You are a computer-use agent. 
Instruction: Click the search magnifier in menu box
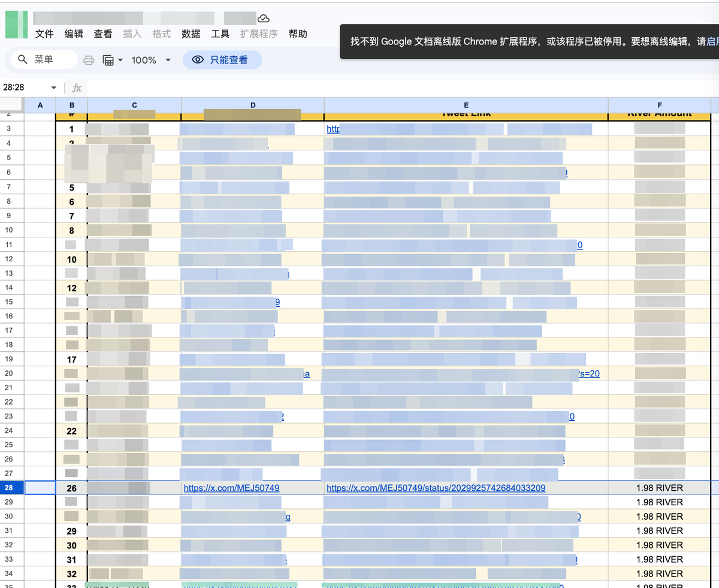pos(23,59)
